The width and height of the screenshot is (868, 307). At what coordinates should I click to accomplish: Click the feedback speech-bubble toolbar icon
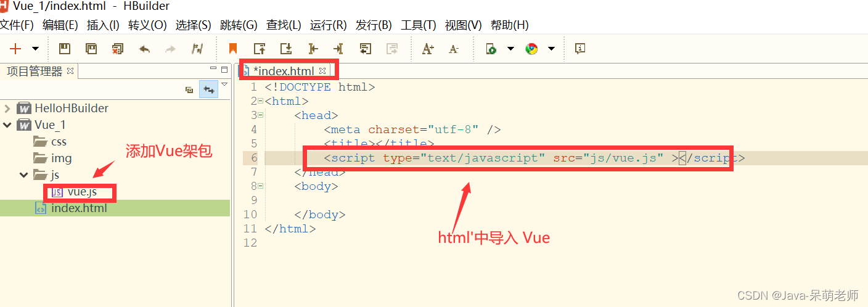579,49
